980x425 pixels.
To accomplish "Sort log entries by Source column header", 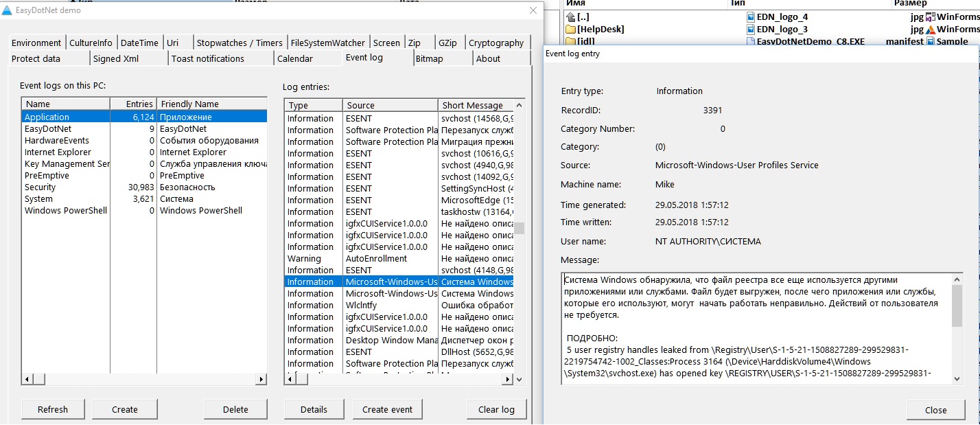I will (x=389, y=105).
